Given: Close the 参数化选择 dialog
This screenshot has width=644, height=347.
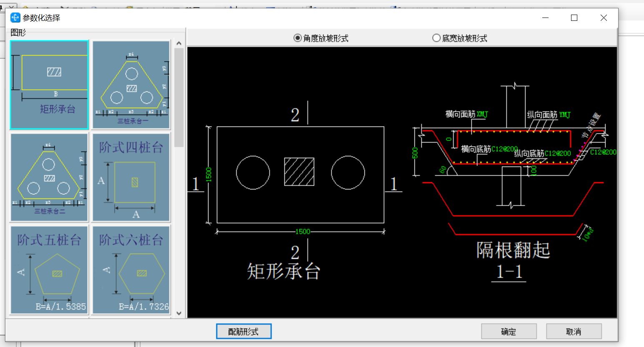Looking at the screenshot, I should [604, 18].
